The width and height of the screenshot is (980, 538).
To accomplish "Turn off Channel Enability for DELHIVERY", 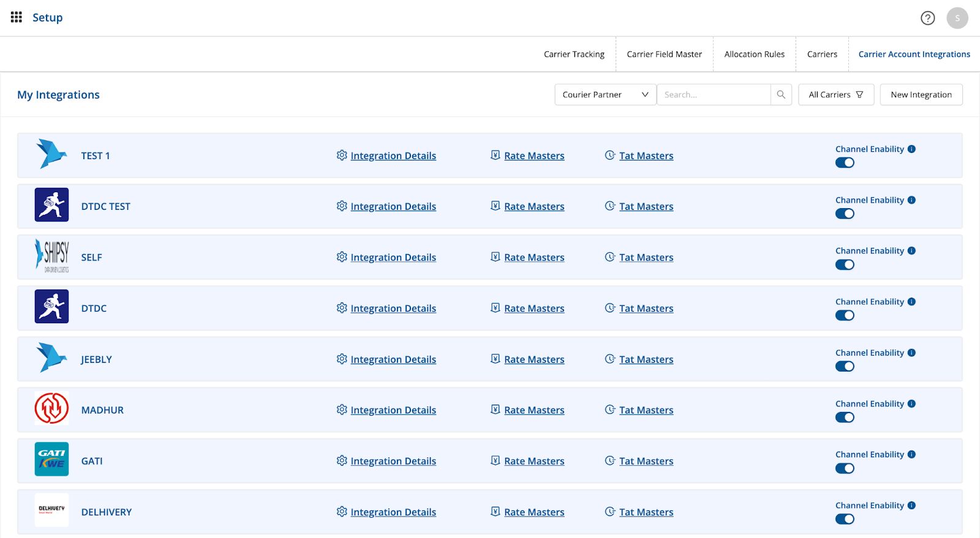I will click(x=845, y=520).
